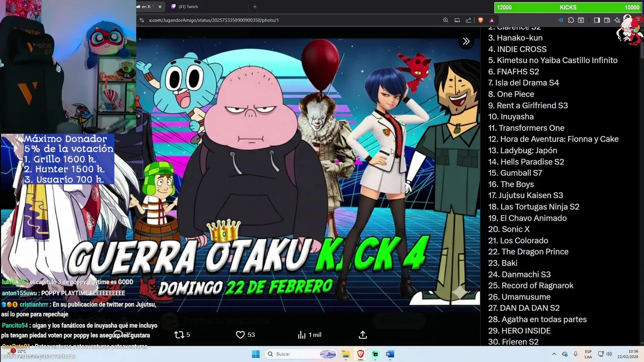The image size is (644, 362).
Task: Open the green app taskbar icon
Action: pyautogui.click(x=375, y=354)
